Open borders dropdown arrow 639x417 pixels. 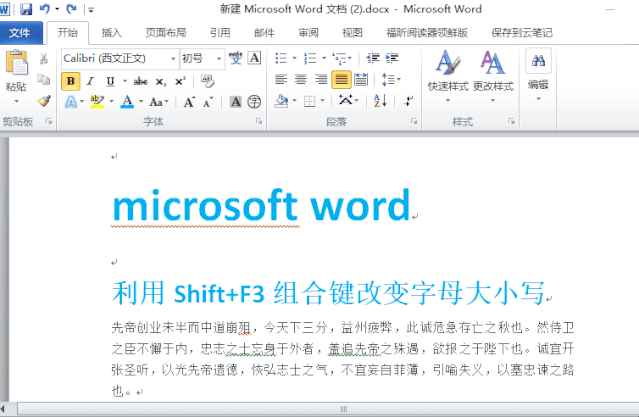pos(323,101)
